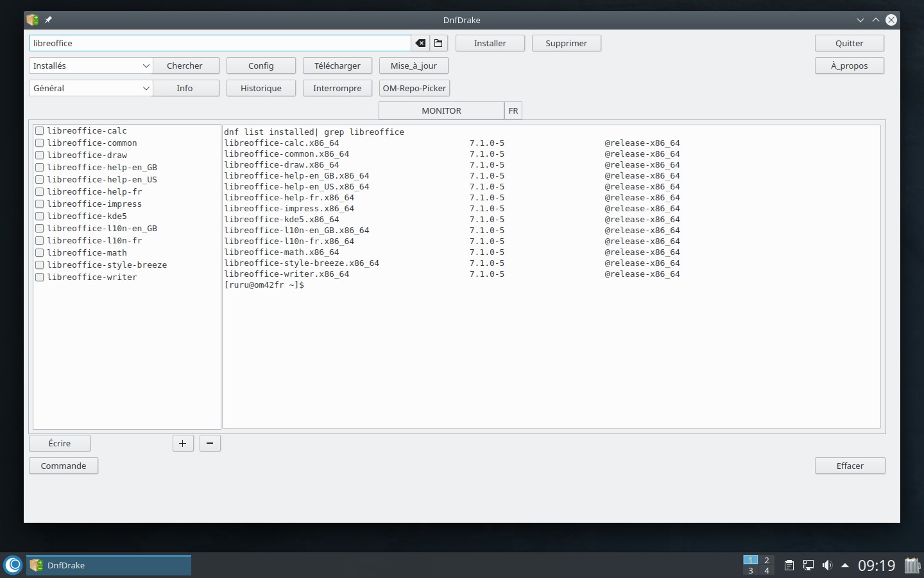This screenshot has height=578, width=924.
Task: Check the libreoffice-draw package
Action: (x=39, y=155)
